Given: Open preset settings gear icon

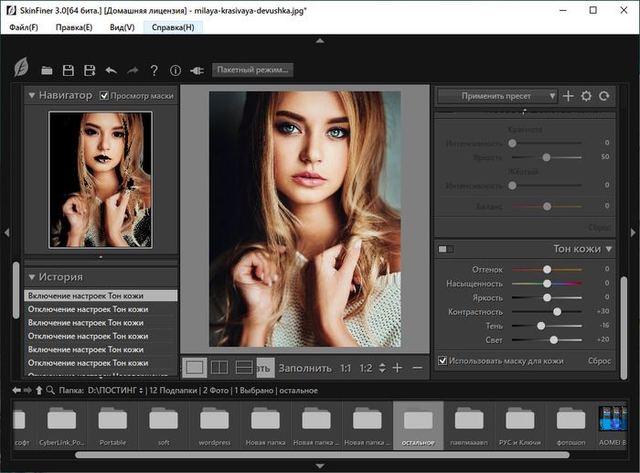Looking at the screenshot, I should 586,96.
